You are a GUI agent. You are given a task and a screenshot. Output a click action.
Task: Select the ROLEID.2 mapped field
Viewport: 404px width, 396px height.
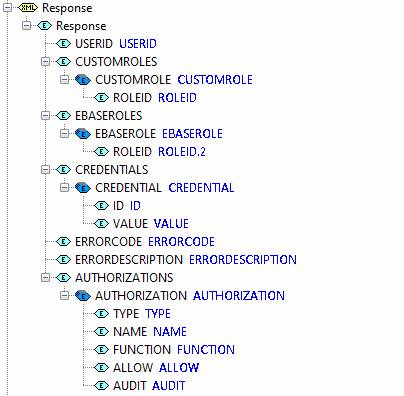(x=182, y=152)
